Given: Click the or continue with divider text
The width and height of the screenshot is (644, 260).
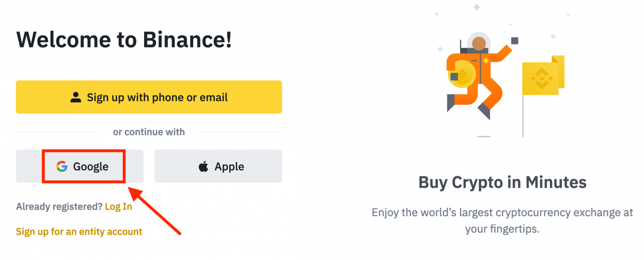Looking at the screenshot, I should point(149,131).
